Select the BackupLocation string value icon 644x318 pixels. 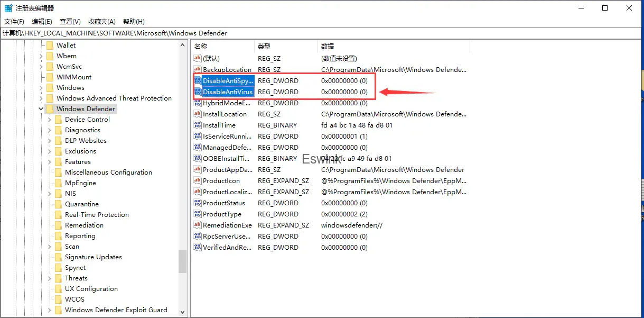coord(198,69)
